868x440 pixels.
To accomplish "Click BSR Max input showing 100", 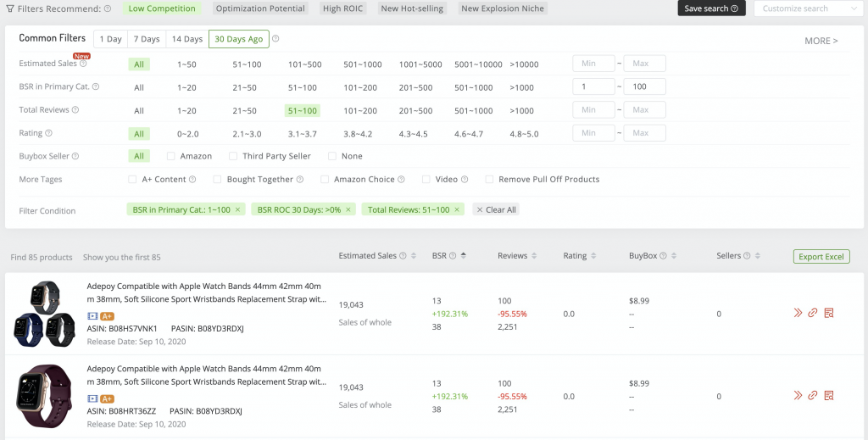I will (644, 86).
